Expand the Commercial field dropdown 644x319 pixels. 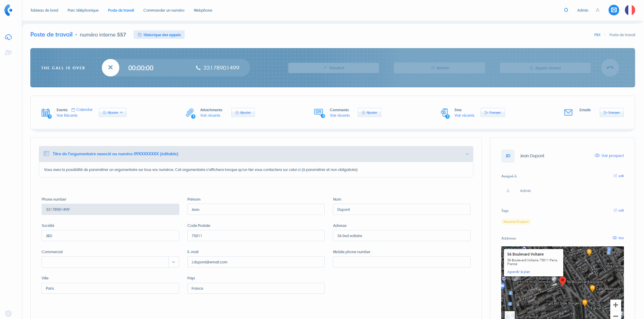pyautogui.click(x=174, y=262)
